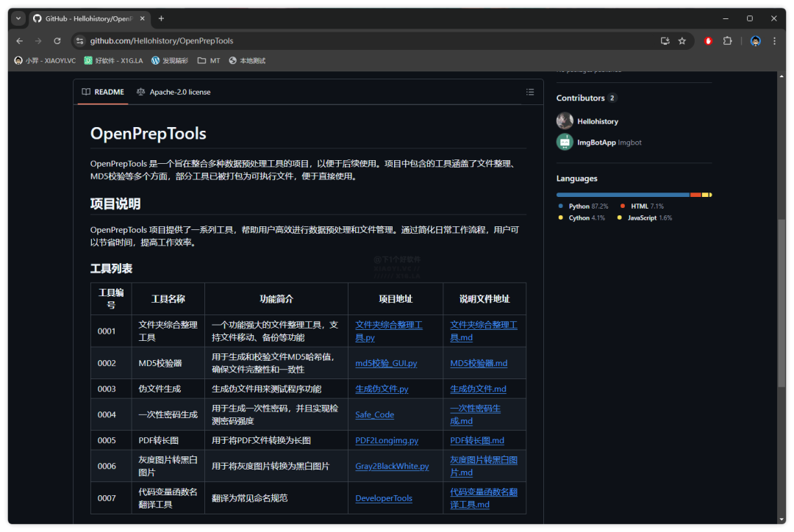Click the Python language bar segment

point(623,195)
